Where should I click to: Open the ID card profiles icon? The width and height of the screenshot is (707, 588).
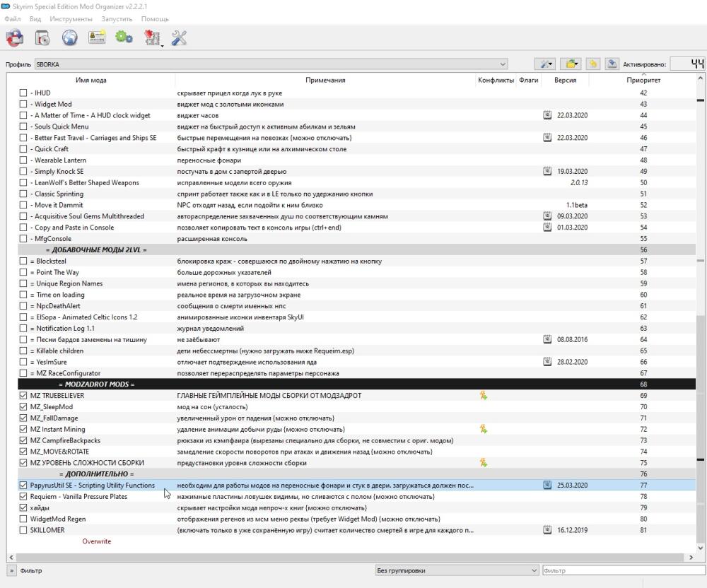tap(97, 37)
